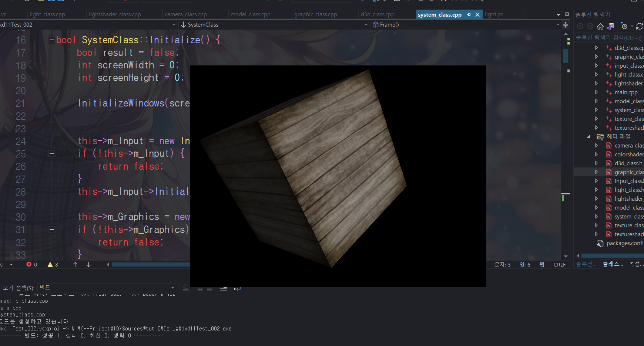This screenshot has height=346, width=644.
Task: Open the Frame() member dropdown
Action: click(x=558, y=25)
